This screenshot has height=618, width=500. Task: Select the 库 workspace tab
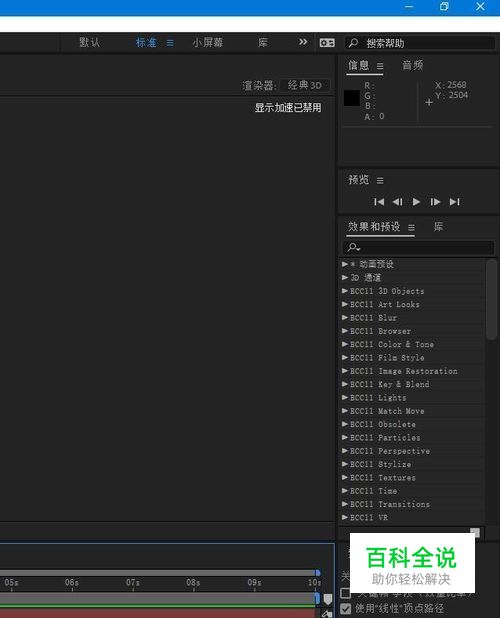coord(263,43)
